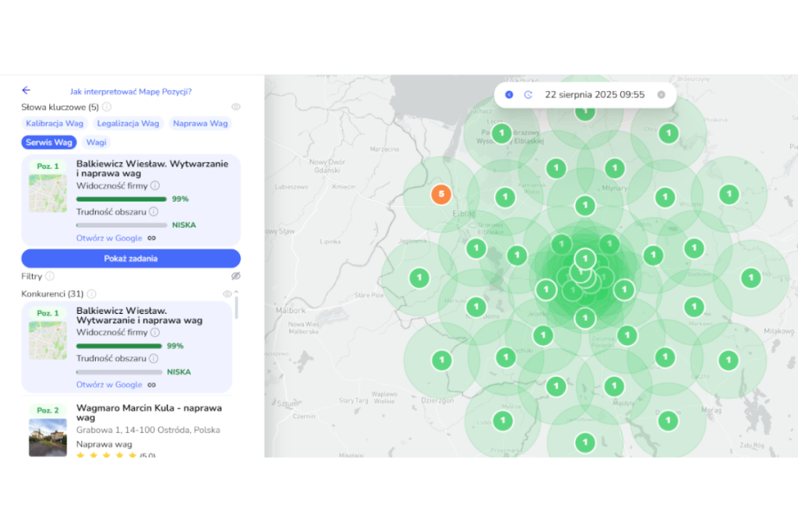Click the refresh icon in date bar
Image resolution: width=798 pixels, height=532 pixels.
pos(528,94)
